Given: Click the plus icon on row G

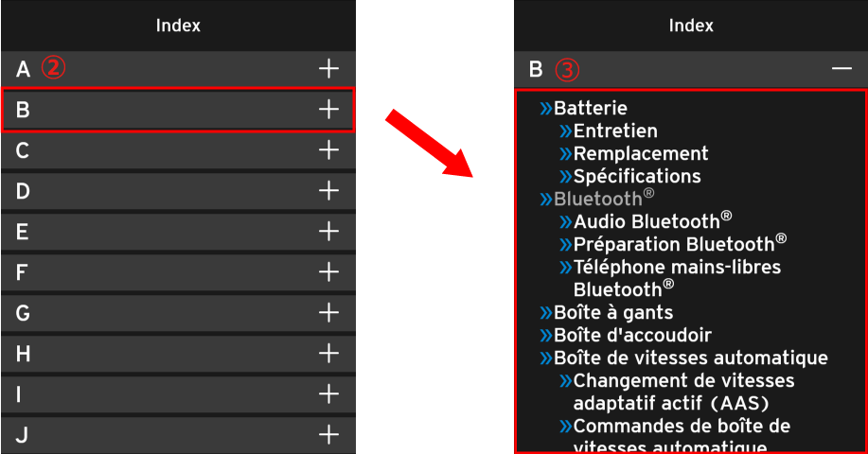Looking at the screenshot, I should point(328,313).
